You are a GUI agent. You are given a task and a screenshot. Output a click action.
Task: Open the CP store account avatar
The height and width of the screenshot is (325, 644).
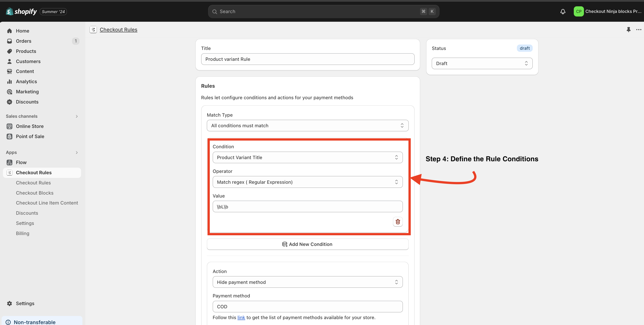(579, 12)
